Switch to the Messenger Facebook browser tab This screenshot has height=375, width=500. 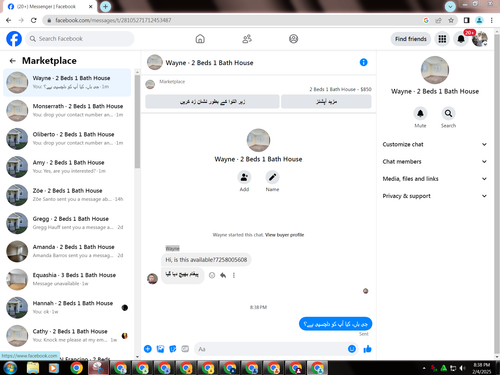click(x=50, y=6)
